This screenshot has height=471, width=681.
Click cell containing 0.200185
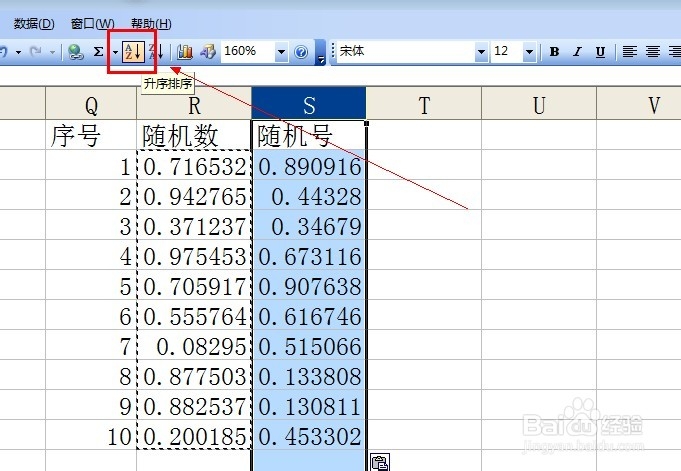(x=194, y=435)
